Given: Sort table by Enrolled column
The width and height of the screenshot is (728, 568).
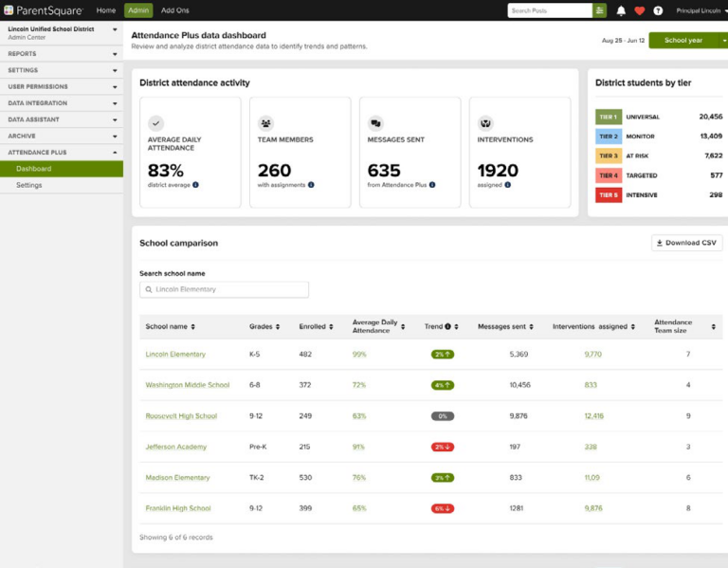Looking at the screenshot, I should click(317, 326).
